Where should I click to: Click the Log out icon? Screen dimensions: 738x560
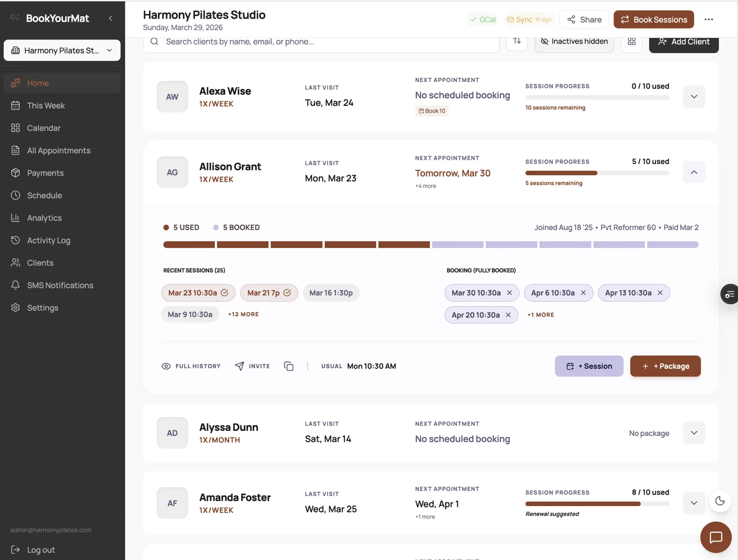point(15,549)
